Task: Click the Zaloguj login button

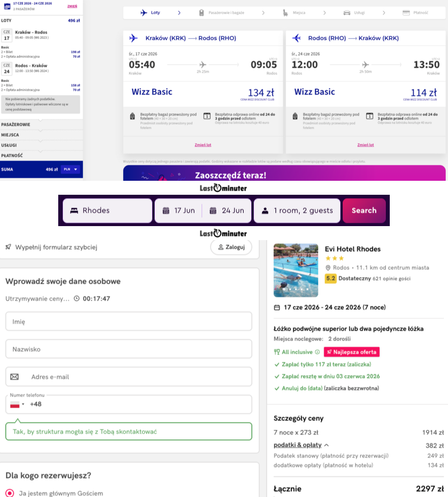Action: point(231,247)
